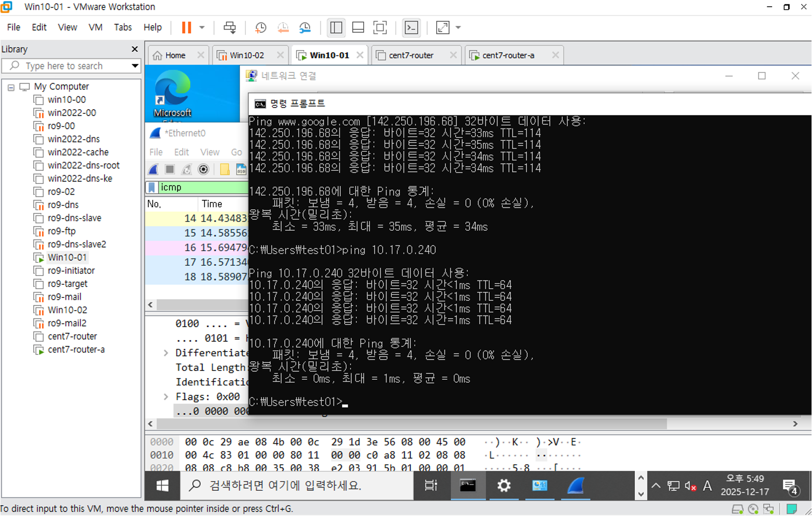Pause the virtual machine from VMware toolbar

[186, 28]
